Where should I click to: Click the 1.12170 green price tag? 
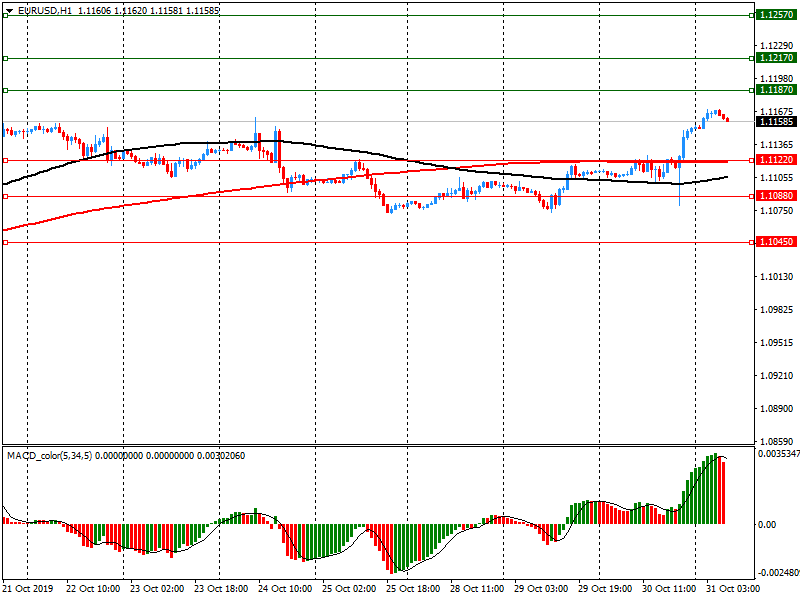click(776, 58)
